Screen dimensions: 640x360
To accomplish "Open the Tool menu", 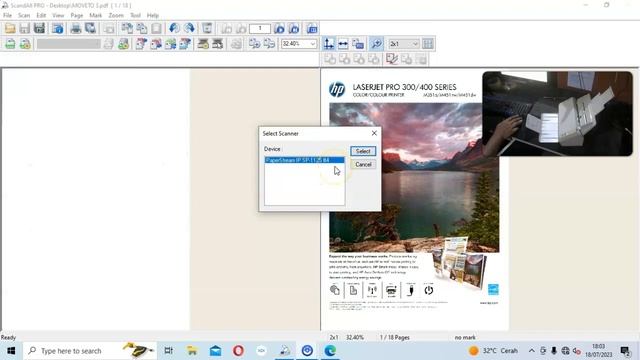I will [x=136, y=15].
